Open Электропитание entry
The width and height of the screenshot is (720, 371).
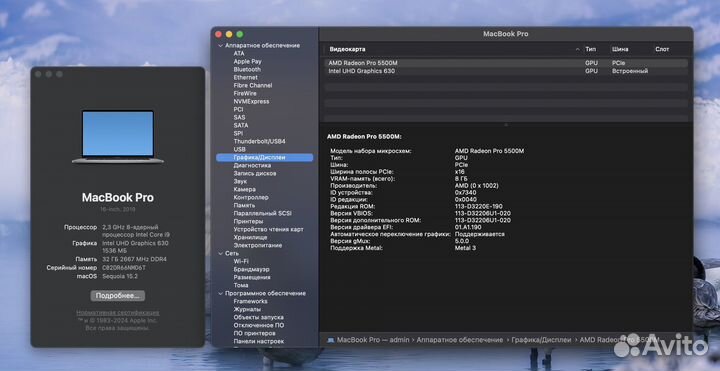tap(258, 246)
